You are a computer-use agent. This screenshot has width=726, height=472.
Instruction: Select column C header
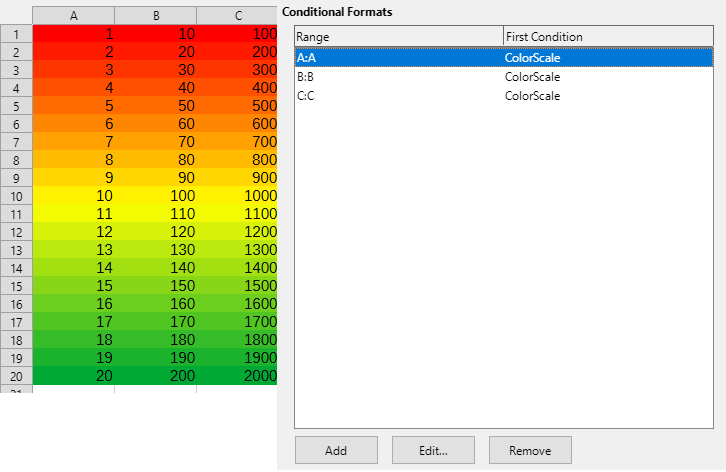pyautogui.click(x=237, y=16)
